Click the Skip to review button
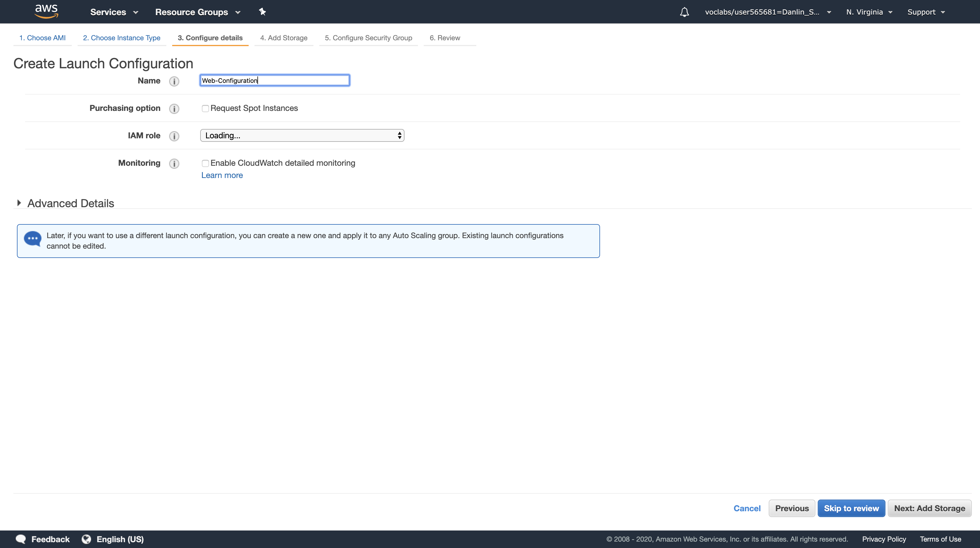980x548 pixels. 851,508
